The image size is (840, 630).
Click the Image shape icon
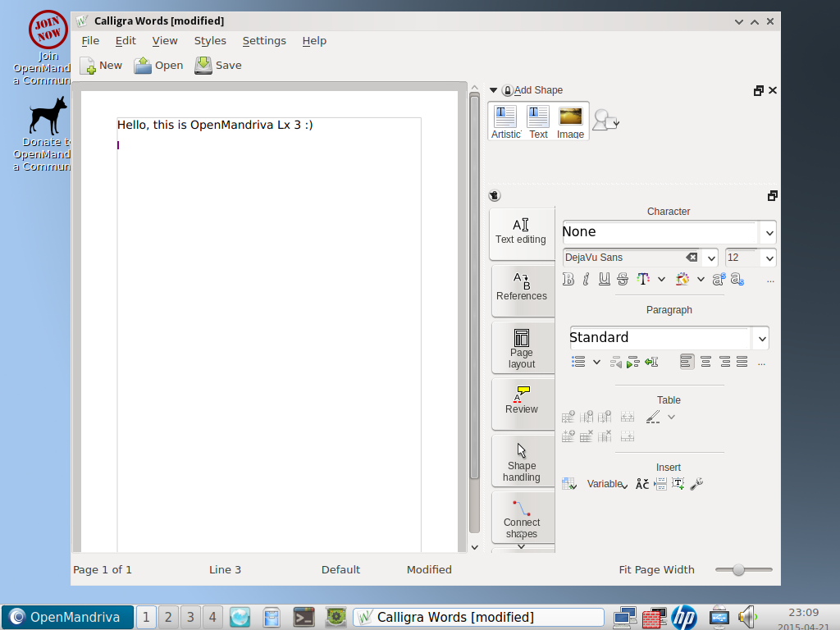(x=570, y=121)
